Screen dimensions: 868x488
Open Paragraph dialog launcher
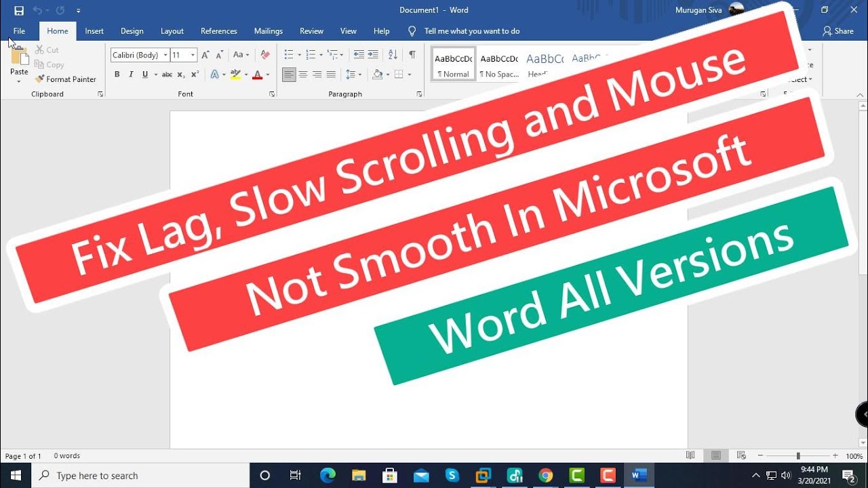click(419, 94)
